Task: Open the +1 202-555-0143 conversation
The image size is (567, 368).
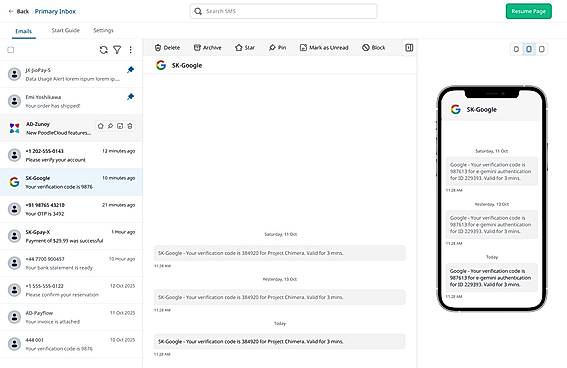Action: (x=71, y=155)
